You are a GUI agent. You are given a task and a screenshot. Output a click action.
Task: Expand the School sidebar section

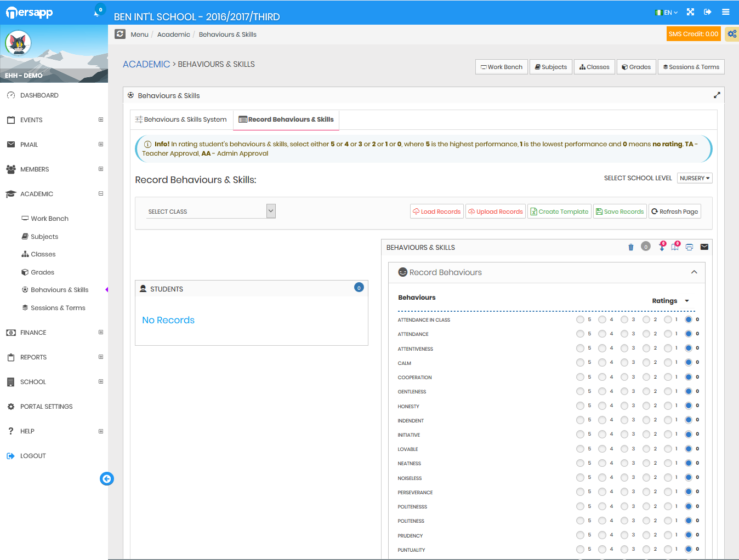point(101,381)
